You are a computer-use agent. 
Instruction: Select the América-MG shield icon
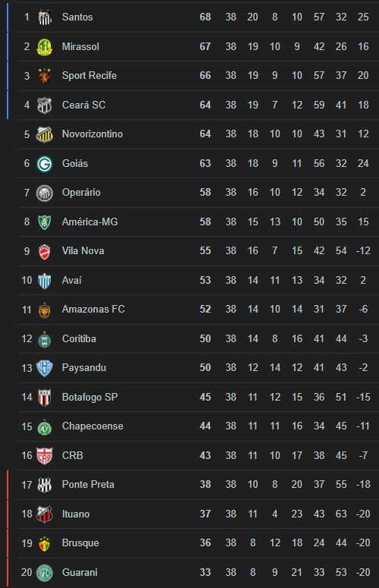(45, 222)
